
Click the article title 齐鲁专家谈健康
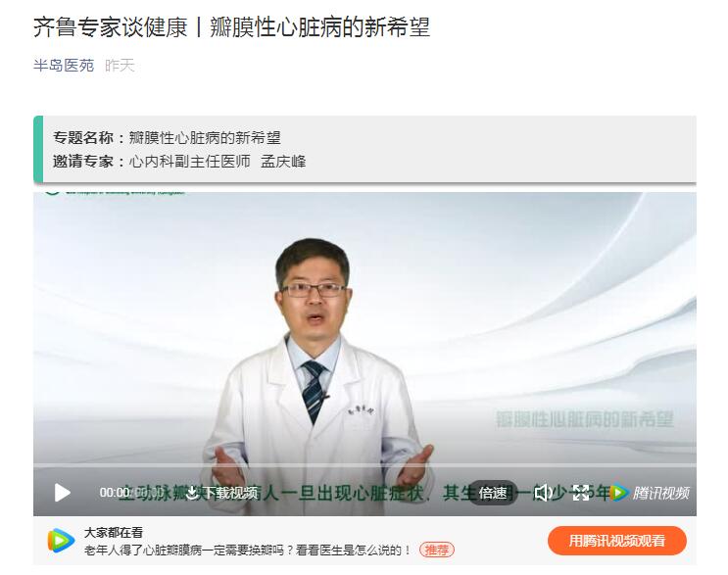pos(110,26)
